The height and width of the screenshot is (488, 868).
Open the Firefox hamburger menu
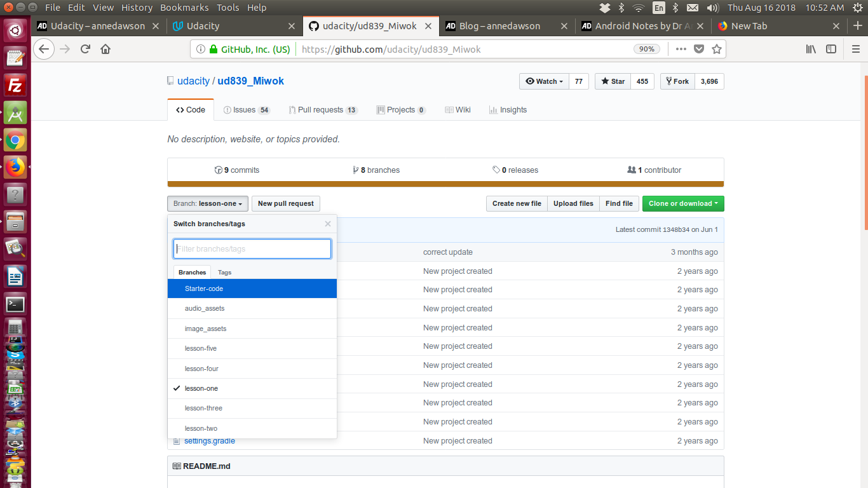click(x=855, y=49)
